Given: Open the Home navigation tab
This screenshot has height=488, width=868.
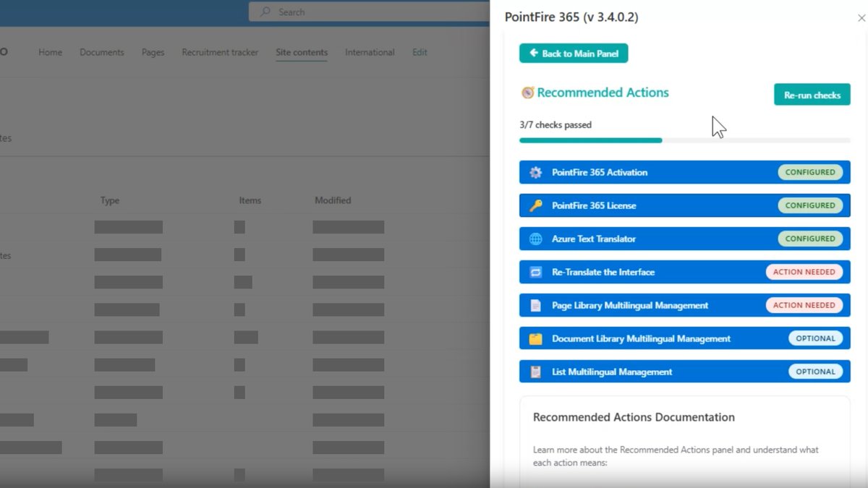Looking at the screenshot, I should coord(50,52).
